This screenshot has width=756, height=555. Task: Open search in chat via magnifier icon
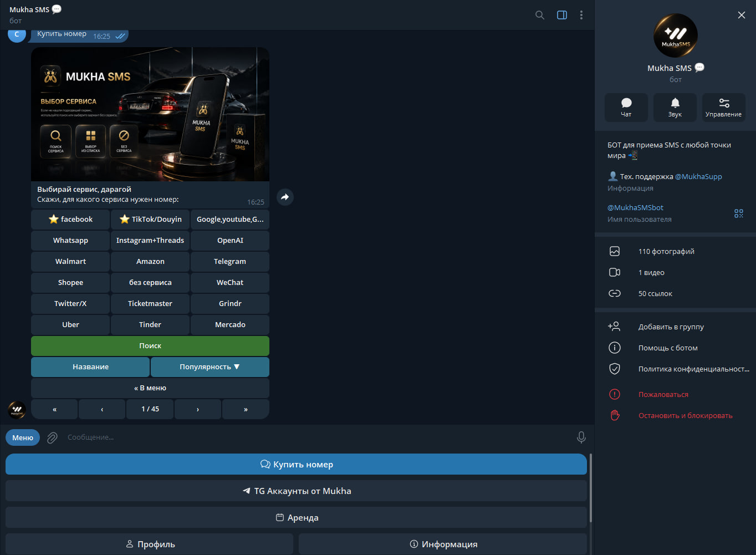[x=539, y=15]
